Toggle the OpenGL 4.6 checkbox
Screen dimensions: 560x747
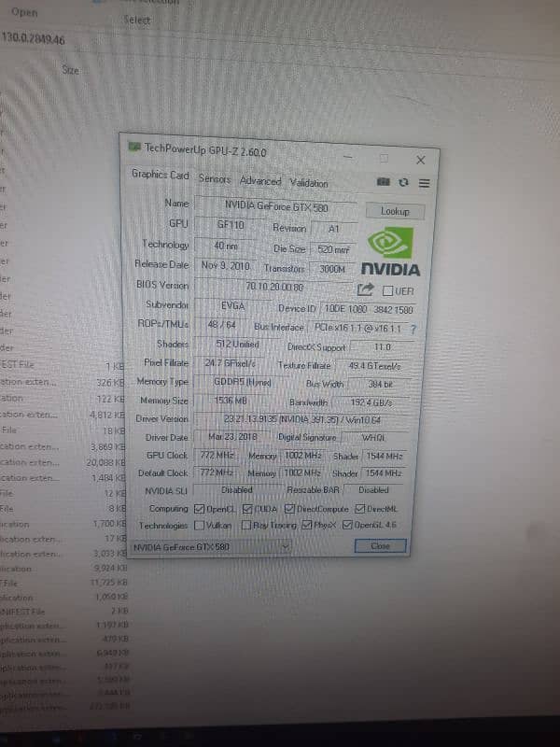pos(347,525)
